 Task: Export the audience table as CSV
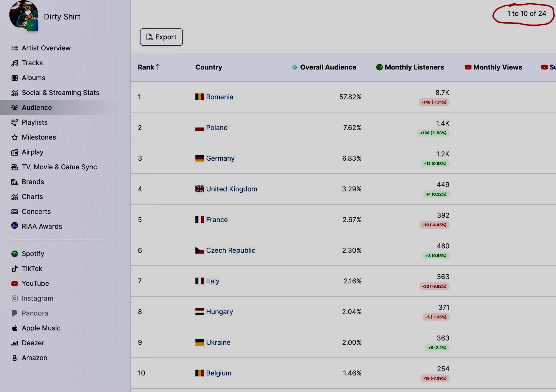coord(161,37)
